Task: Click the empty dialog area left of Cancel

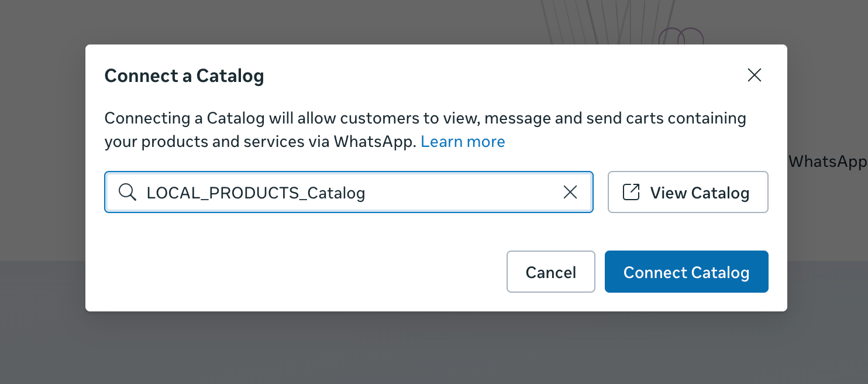Action: pyautogui.click(x=292, y=272)
